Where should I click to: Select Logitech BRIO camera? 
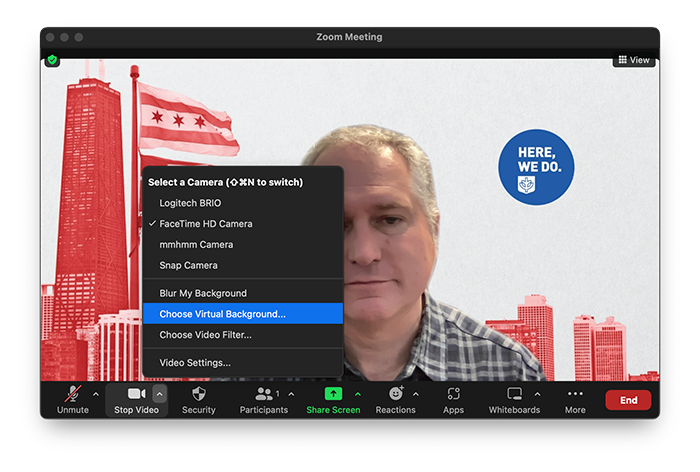coord(190,203)
